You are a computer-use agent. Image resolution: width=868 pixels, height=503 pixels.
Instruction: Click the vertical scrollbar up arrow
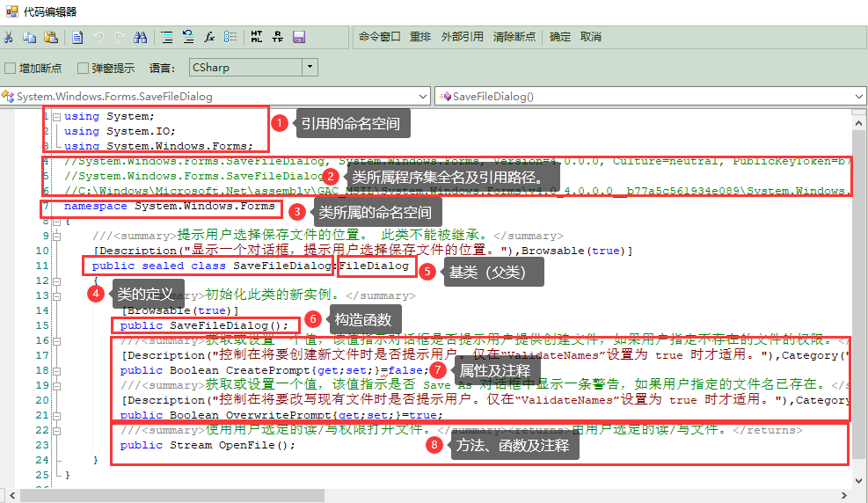858,123
